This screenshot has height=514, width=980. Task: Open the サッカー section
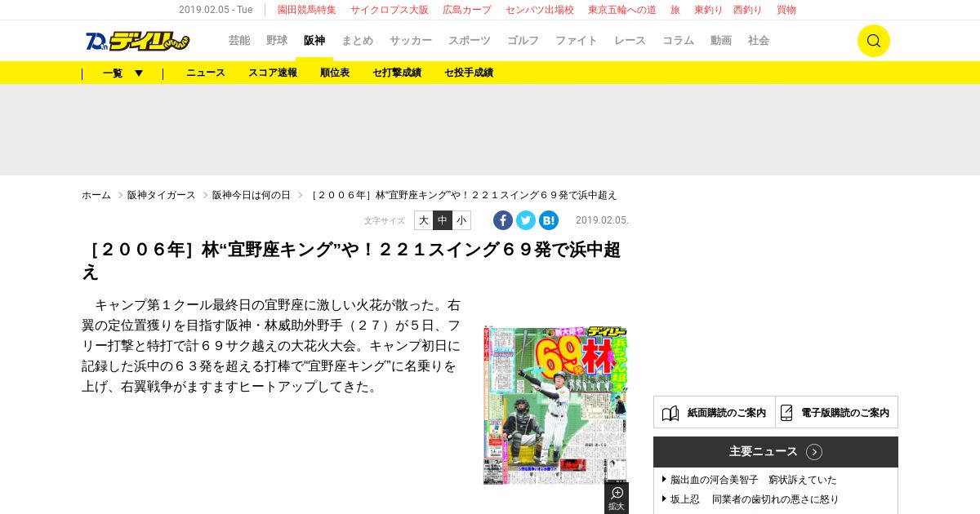[411, 41]
